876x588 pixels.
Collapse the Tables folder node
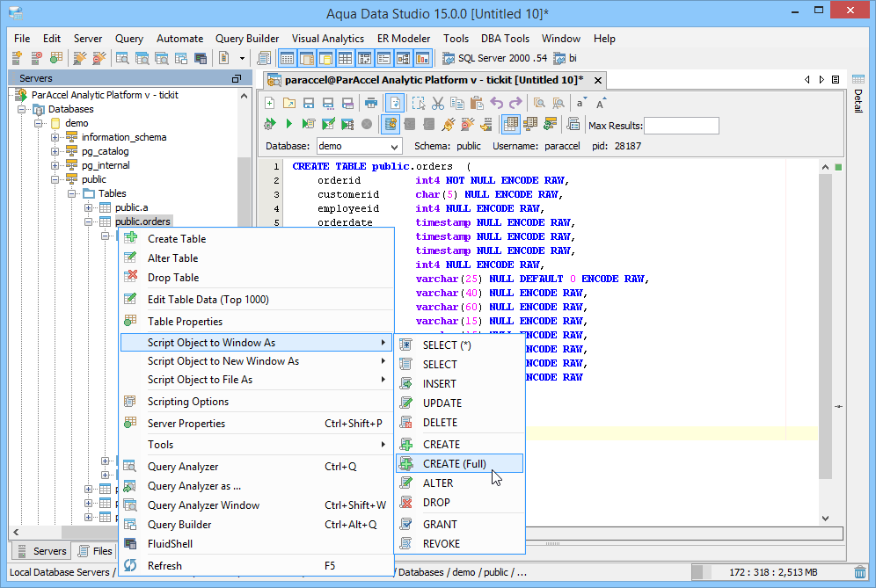(71, 193)
